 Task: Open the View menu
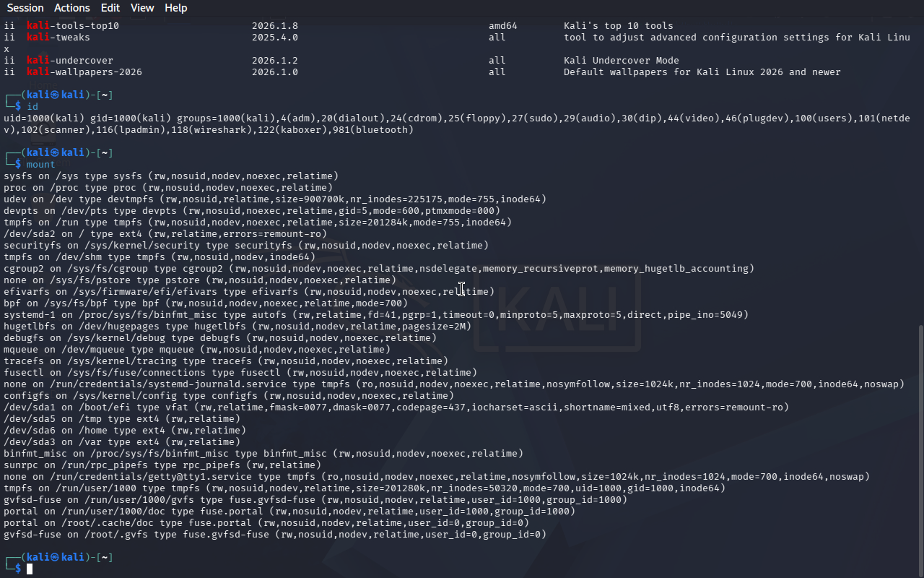142,8
